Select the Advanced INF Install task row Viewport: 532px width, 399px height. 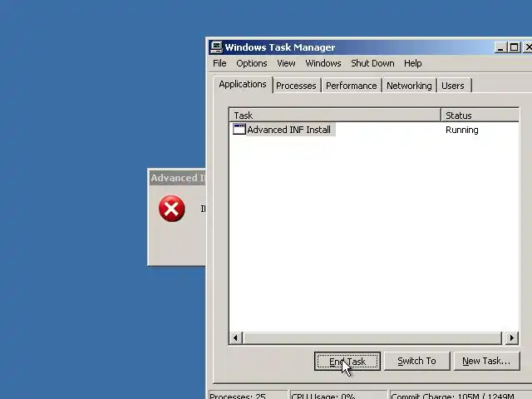click(374, 130)
